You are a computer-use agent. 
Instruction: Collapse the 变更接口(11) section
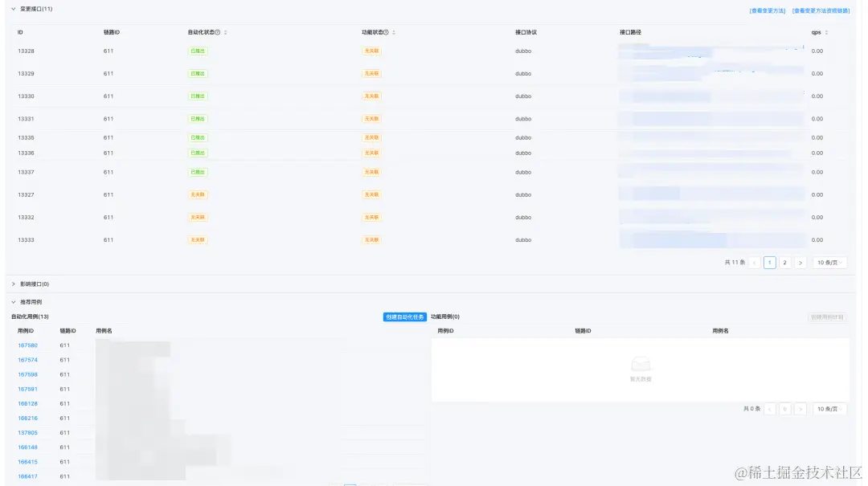[x=14, y=9]
